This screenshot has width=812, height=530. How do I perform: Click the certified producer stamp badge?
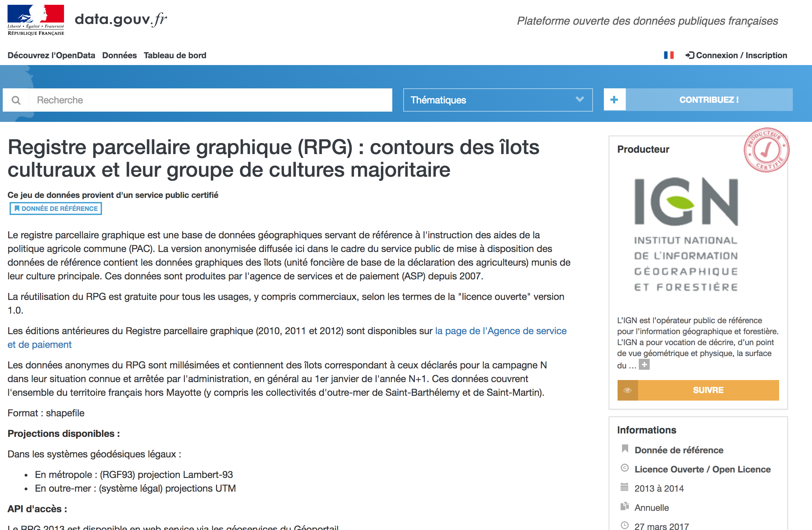click(766, 150)
